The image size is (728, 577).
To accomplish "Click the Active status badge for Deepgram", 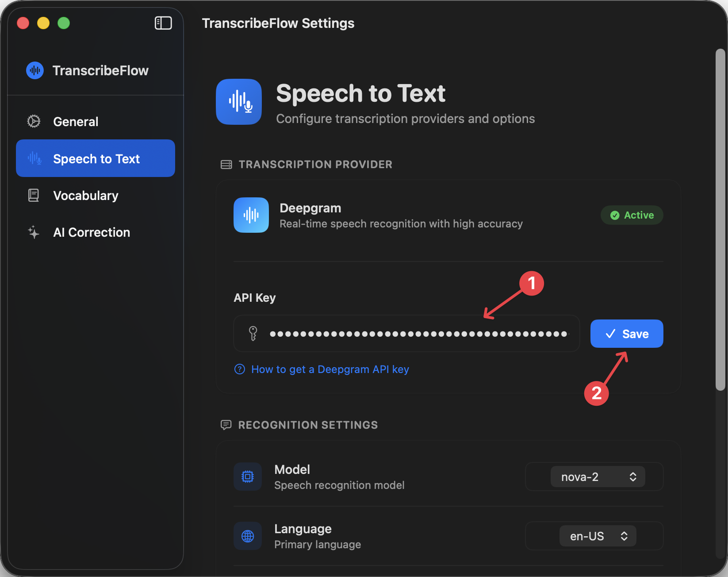I will pyautogui.click(x=632, y=215).
